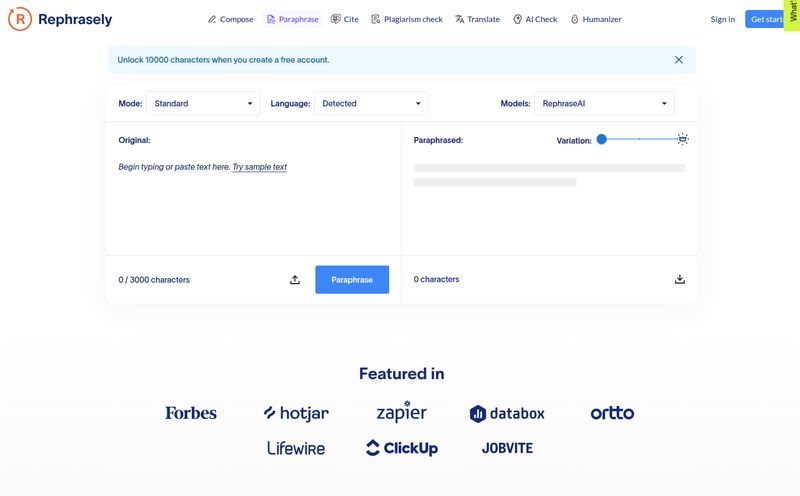Open the Humanizer tool
800x496 pixels.
coord(596,19)
